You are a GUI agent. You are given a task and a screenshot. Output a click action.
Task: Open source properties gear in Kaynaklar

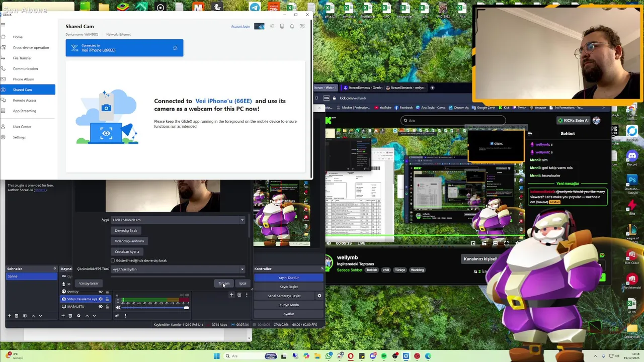pyautogui.click(x=78, y=316)
